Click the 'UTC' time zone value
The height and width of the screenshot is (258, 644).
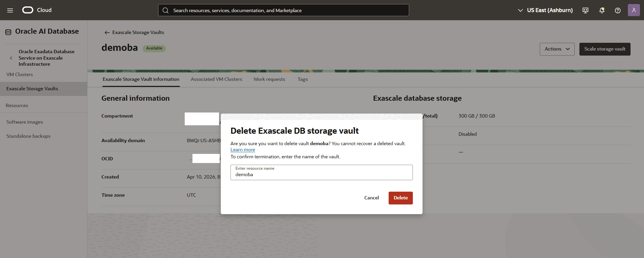click(x=191, y=195)
